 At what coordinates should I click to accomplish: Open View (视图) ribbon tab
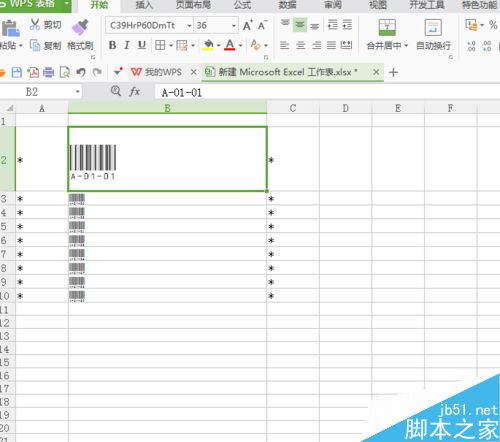(x=378, y=5)
